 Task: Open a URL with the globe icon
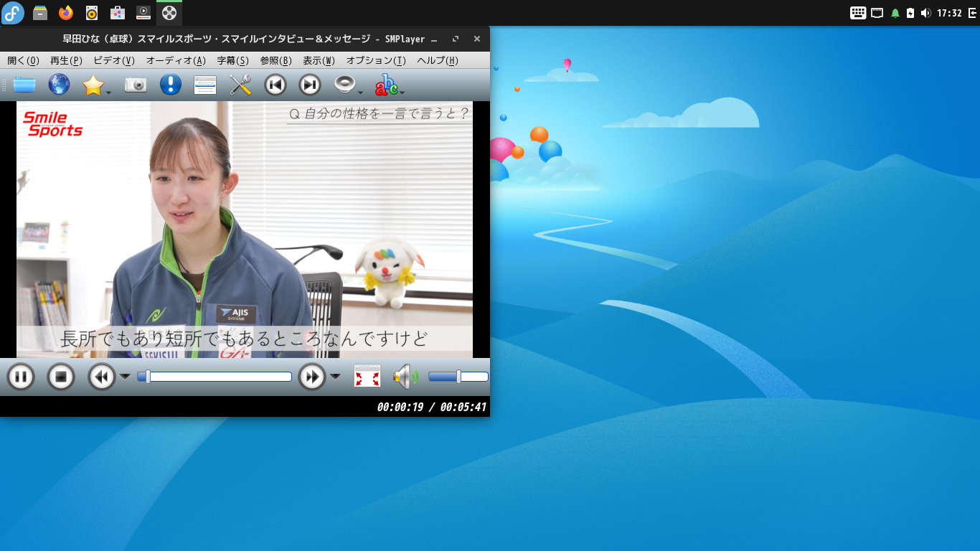59,85
